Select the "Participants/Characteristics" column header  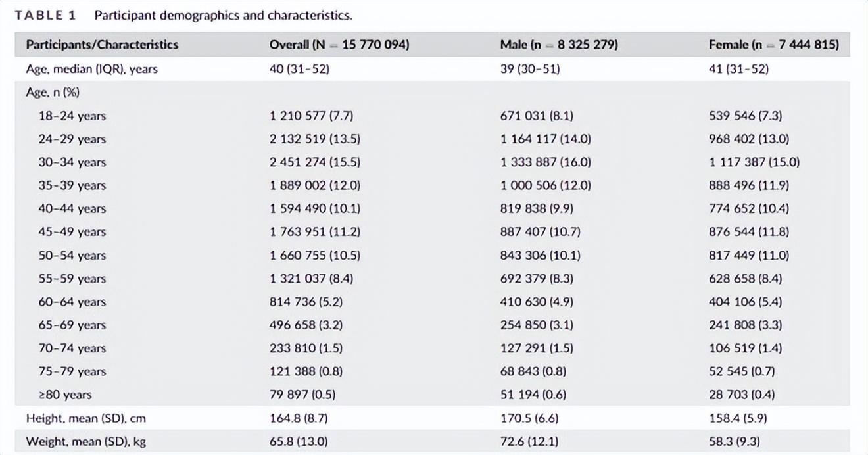(x=102, y=45)
